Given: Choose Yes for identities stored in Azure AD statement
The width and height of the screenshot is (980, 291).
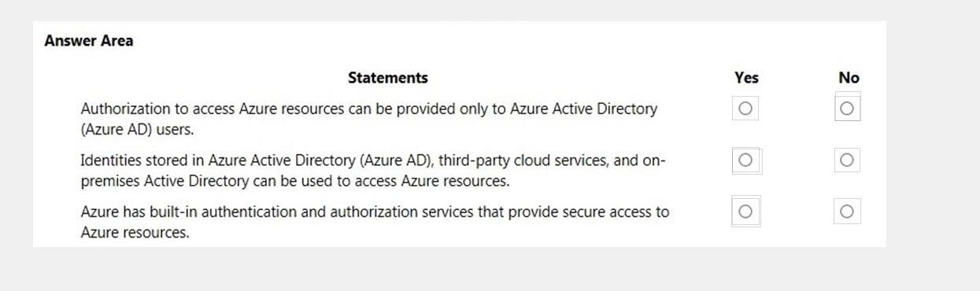Looking at the screenshot, I should click(x=746, y=160).
